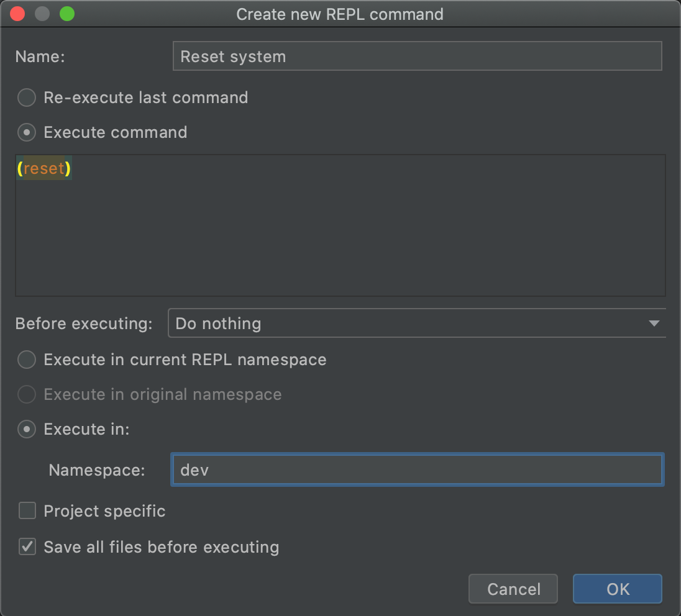Click the Name field containing "Reset system"
Image resolution: width=681 pixels, height=616 pixels.
[x=416, y=56]
